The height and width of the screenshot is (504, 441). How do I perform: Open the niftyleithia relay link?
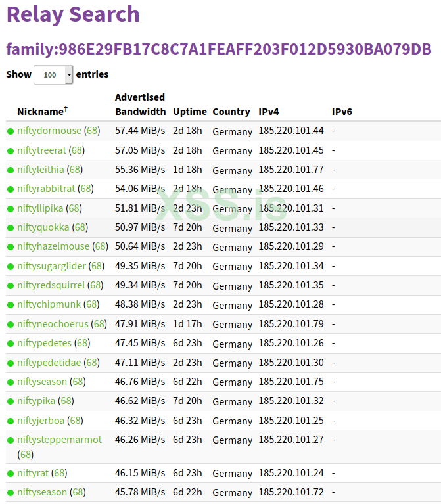tap(41, 170)
